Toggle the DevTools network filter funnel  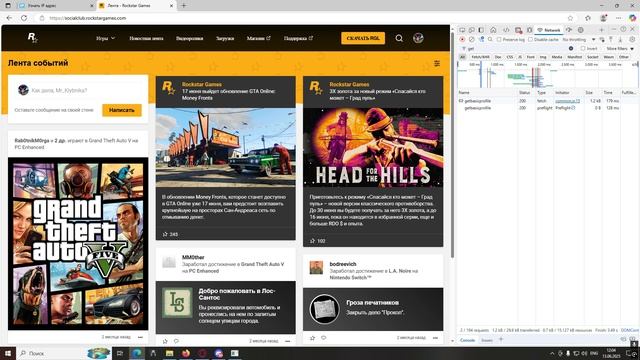point(481,40)
